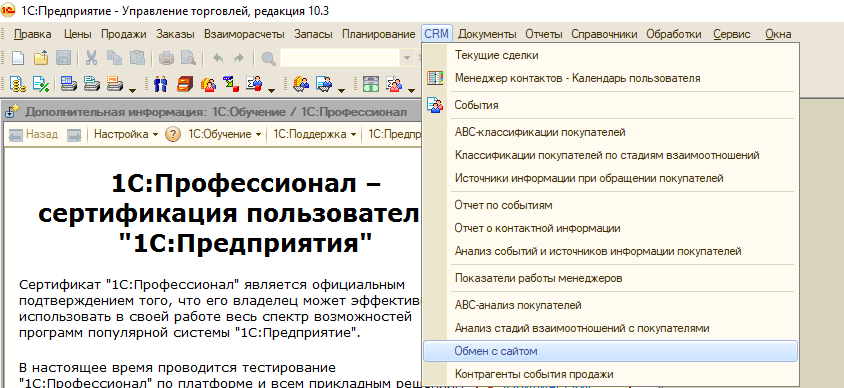This screenshot has width=844, height=388.
Task: Open the Планирование menu
Action: [x=378, y=34]
